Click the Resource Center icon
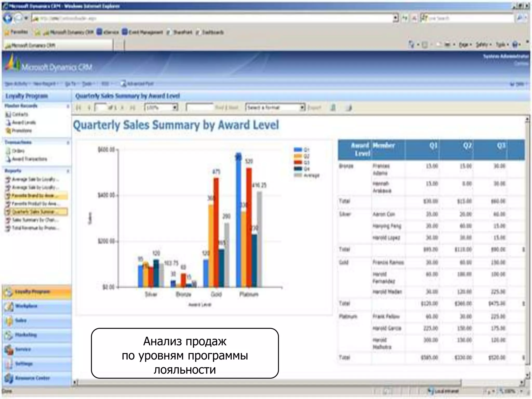532x399 pixels. 9,378
